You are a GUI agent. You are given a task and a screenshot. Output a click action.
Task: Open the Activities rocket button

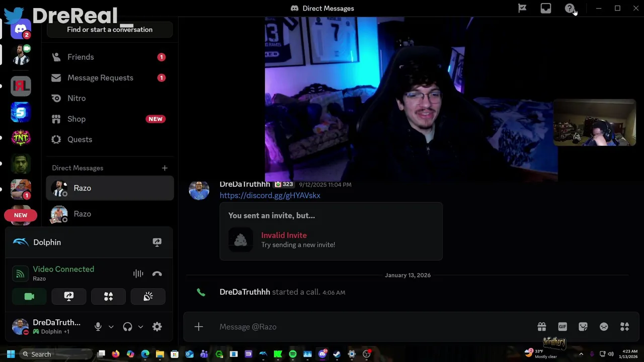108,297
